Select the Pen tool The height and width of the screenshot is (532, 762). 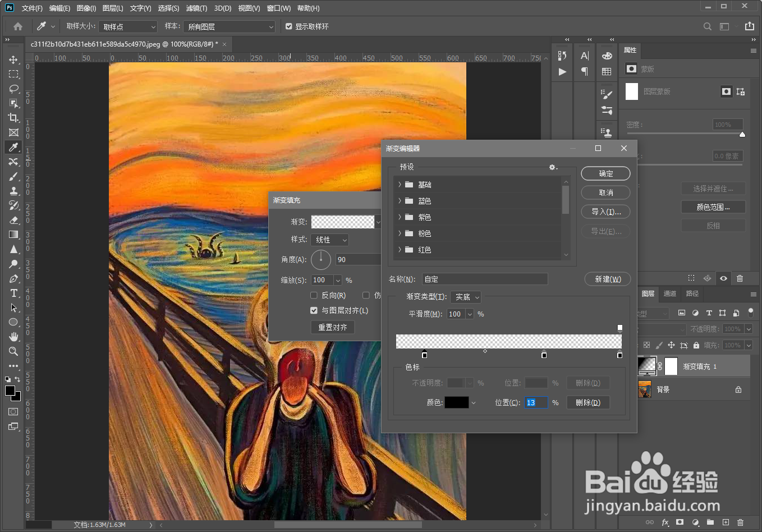(x=13, y=278)
